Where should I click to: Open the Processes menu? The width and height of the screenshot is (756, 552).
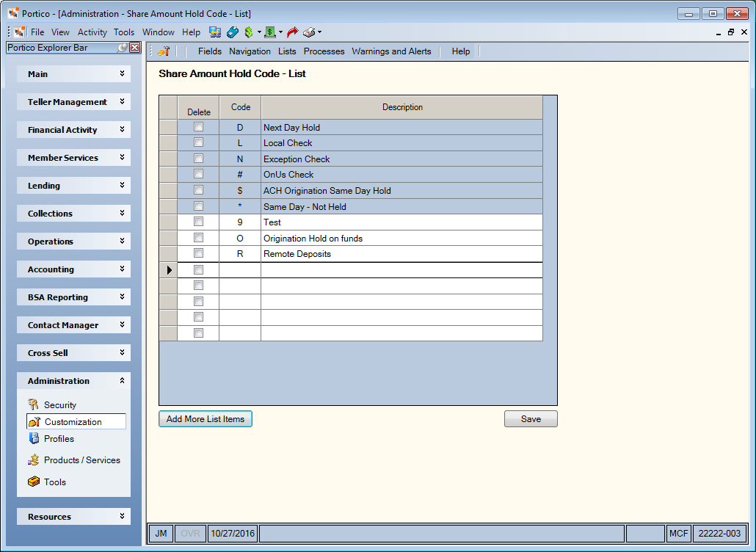(324, 51)
